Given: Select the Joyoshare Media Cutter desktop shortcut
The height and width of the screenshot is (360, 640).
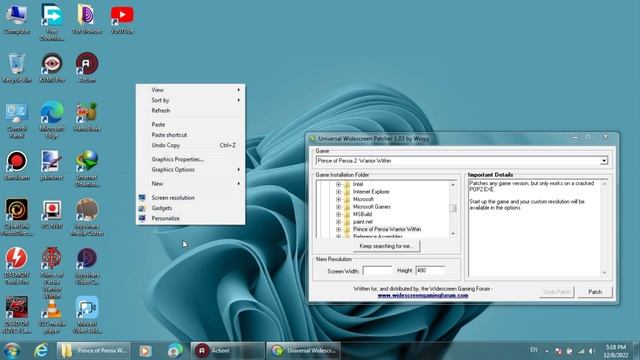Looking at the screenshot, I should pos(87,217).
